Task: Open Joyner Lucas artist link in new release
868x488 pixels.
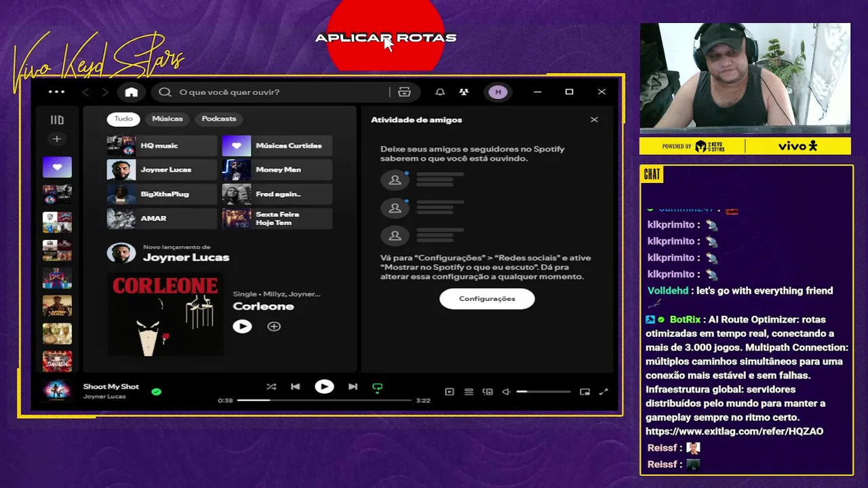Action: [186, 258]
